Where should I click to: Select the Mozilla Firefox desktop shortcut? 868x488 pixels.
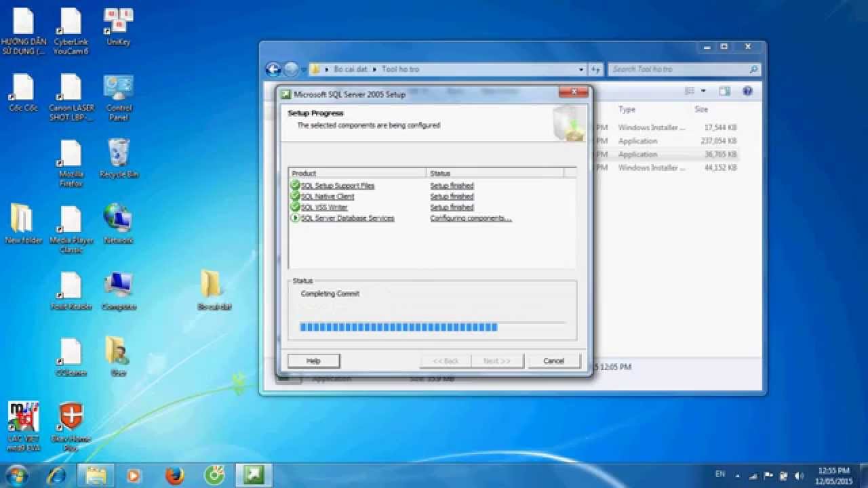(x=71, y=164)
